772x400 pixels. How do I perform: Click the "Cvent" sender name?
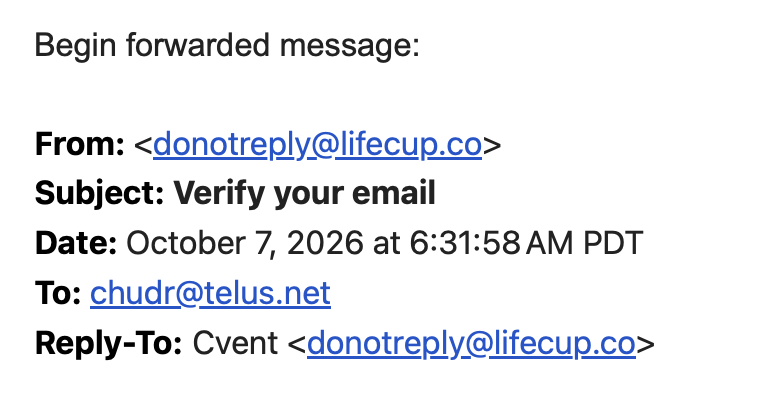pyautogui.click(x=235, y=344)
